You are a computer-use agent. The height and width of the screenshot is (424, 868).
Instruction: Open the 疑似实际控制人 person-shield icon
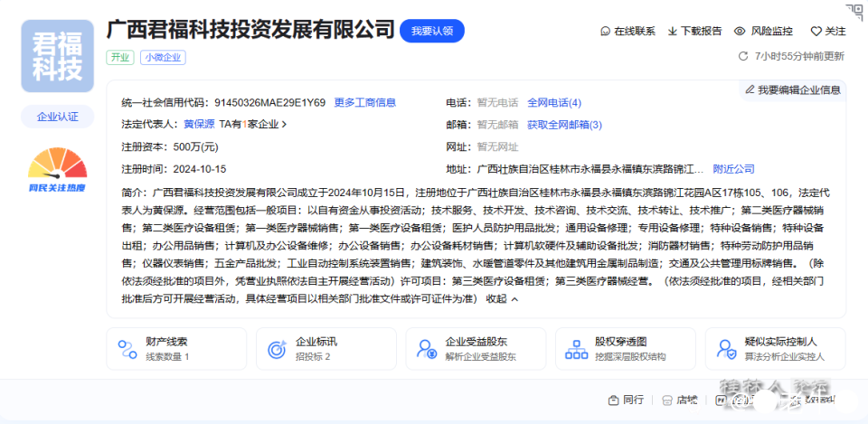[724, 349]
